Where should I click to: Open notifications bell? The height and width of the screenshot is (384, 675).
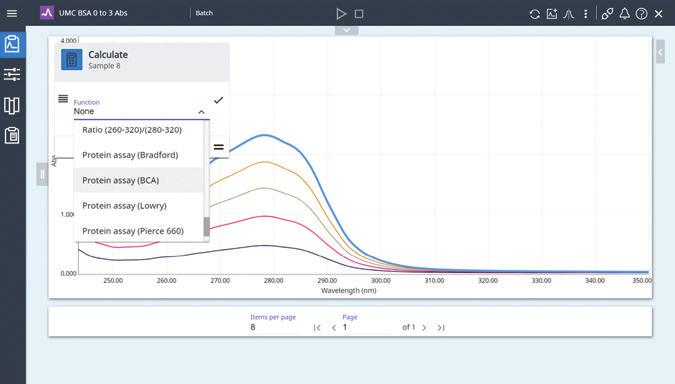(x=625, y=14)
